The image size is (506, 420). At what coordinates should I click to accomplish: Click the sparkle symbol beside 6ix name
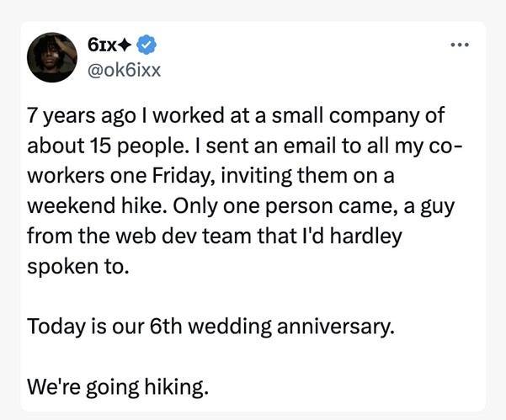[x=125, y=45]
